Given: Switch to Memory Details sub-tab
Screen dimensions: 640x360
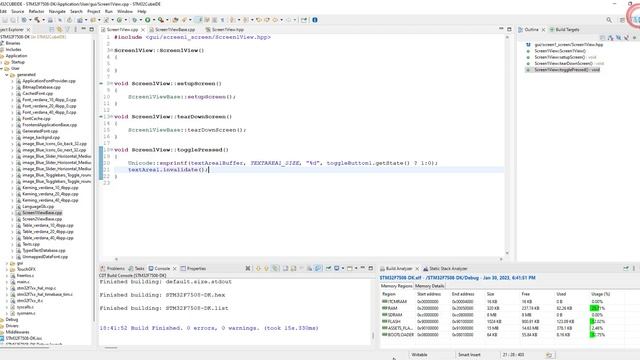Looking at the screenshot, I should tap(429, 286).
